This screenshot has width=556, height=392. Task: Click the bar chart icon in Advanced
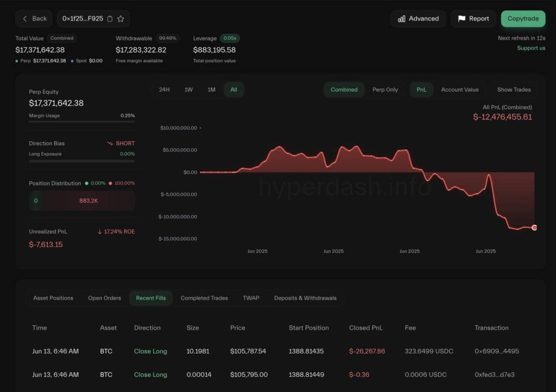[402, 18]
